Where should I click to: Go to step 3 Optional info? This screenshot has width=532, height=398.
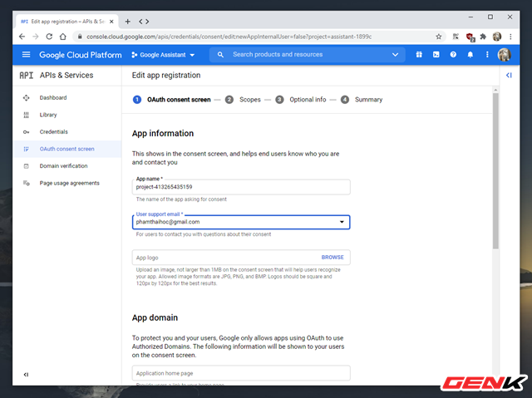301,100
